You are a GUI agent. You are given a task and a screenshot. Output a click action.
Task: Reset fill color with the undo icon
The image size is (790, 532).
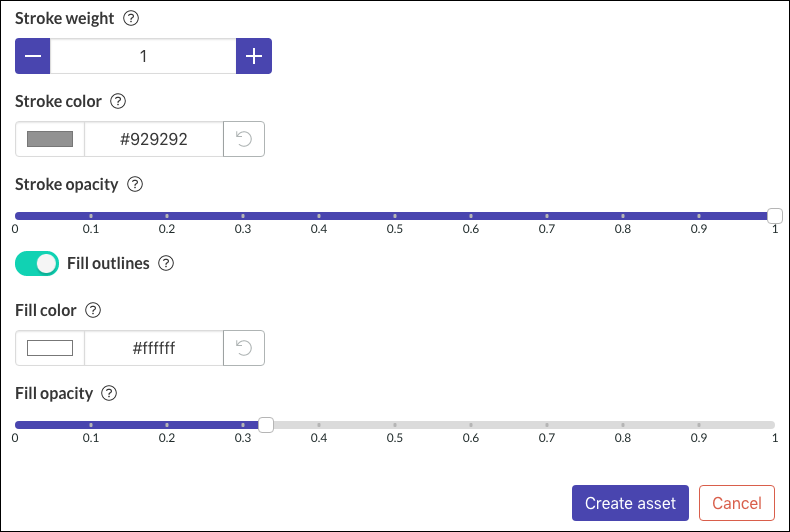tap(244, 348)
